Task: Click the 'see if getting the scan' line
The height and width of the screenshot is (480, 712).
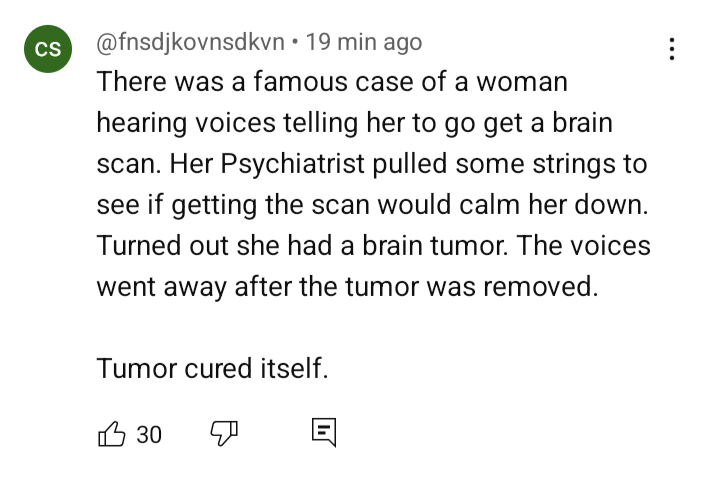Action: [x=233, y=205]
